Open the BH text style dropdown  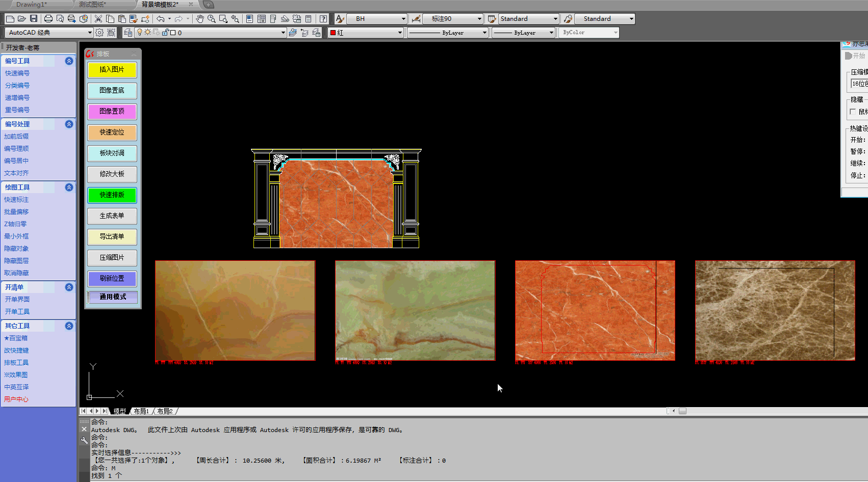(403, 19)
